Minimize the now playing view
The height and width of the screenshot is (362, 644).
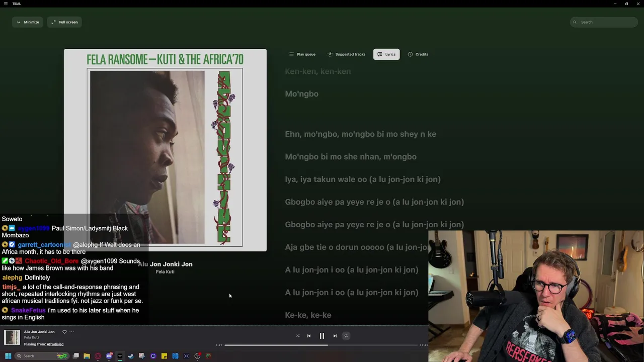tap(28, 22)
